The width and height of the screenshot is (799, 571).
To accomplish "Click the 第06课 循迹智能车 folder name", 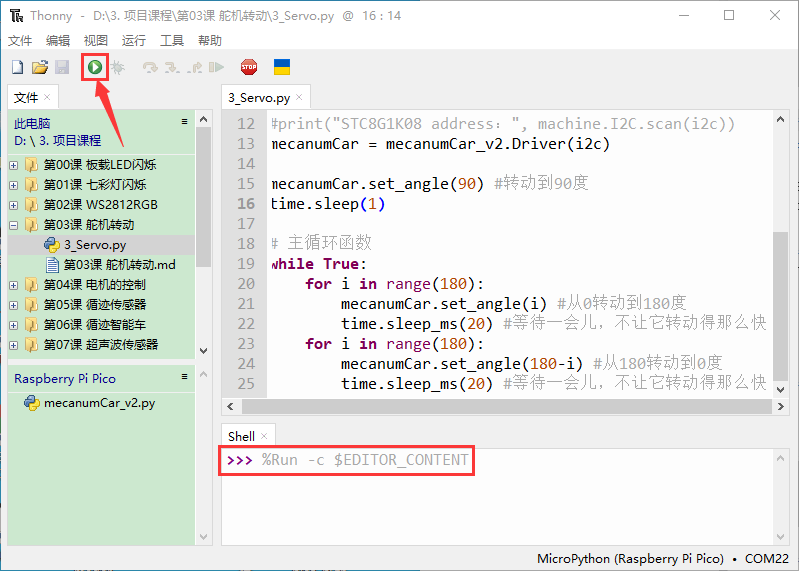I will tap(95, 324).
